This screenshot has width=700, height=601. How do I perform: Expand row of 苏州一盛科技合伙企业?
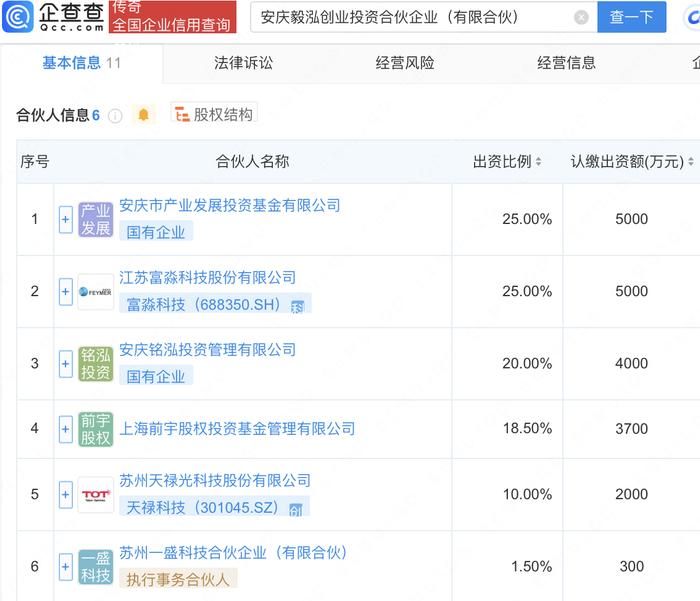pos(66,567)
